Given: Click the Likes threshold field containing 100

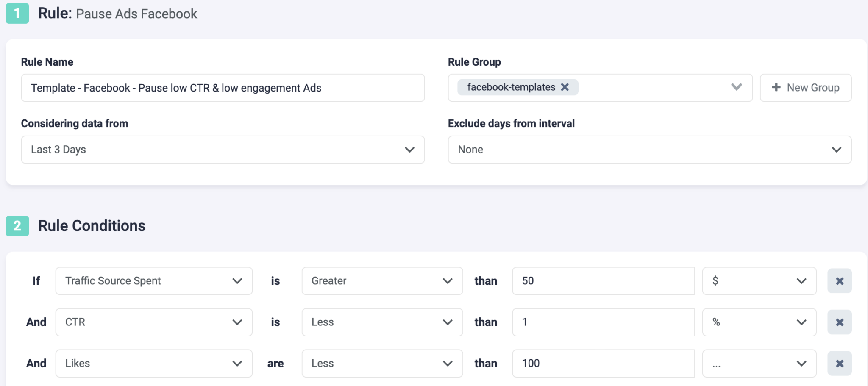Looking at the screenshot, I should coord(603,363).
